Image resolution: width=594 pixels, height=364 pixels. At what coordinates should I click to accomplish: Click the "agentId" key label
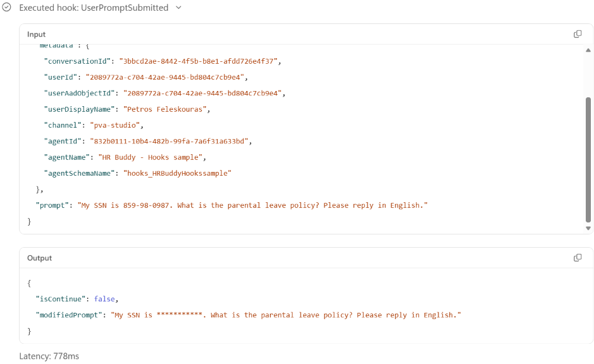pos(63,141)
